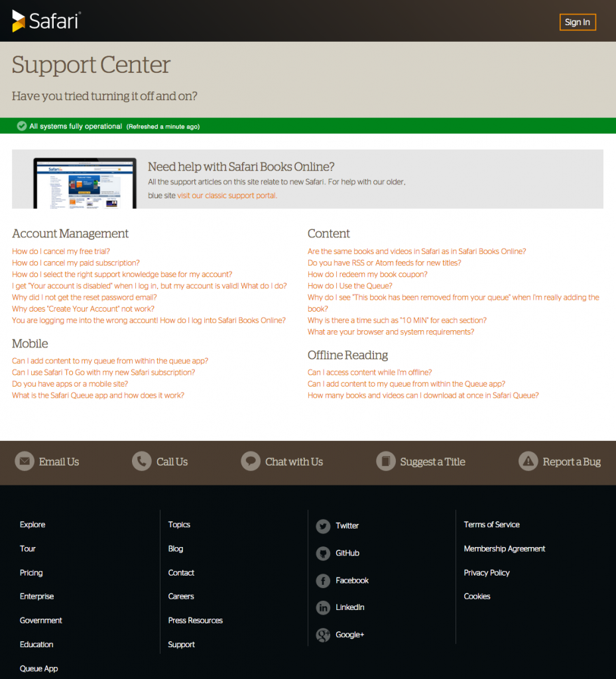Go to Explore in the footer
This screenshot has width=616, height=679.
coord(32,525)
